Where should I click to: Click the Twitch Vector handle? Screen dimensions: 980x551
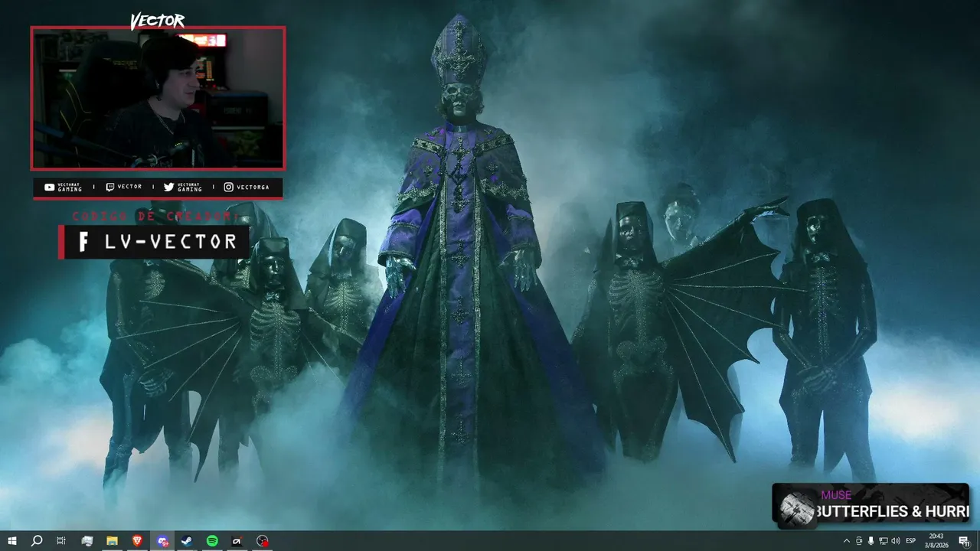click(124, 187)
